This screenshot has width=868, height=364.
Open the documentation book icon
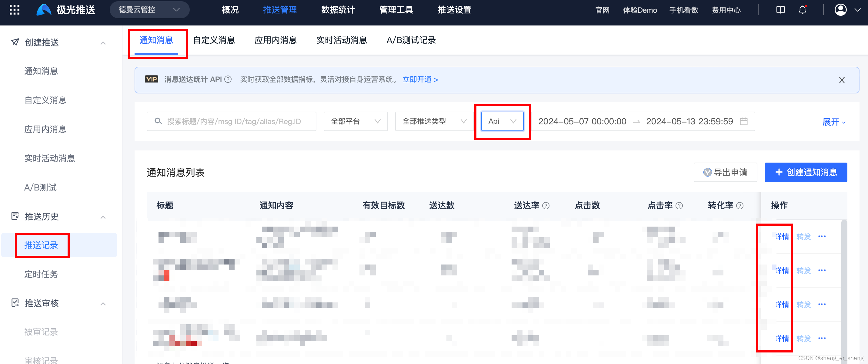coord(780,10)
